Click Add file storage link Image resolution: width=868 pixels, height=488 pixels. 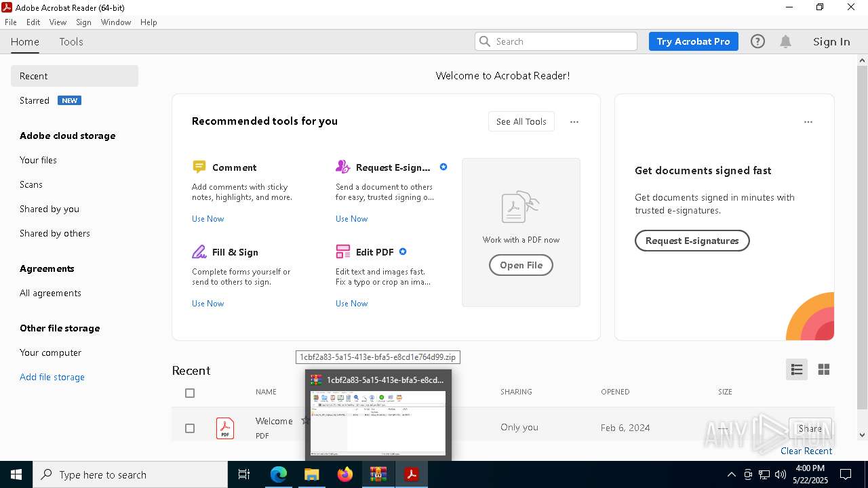pyautogui.click(x=52, y=377)
